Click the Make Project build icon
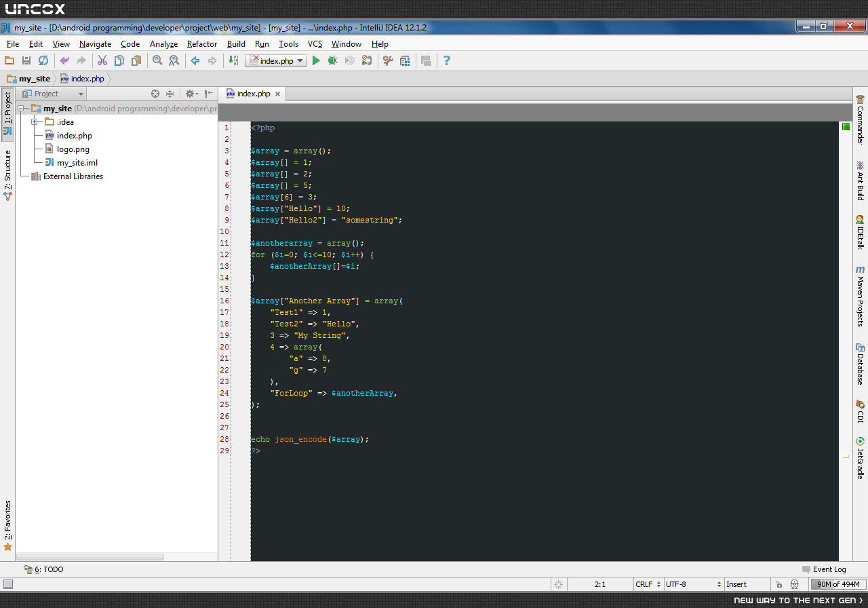Viewport: 868px width, 608px height. coord(233,61)
